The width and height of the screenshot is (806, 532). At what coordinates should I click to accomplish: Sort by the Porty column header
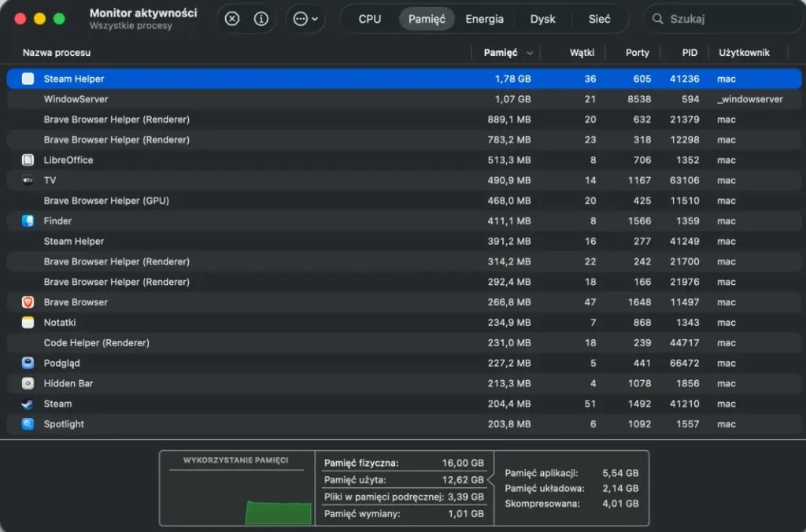tap(637, 53)
